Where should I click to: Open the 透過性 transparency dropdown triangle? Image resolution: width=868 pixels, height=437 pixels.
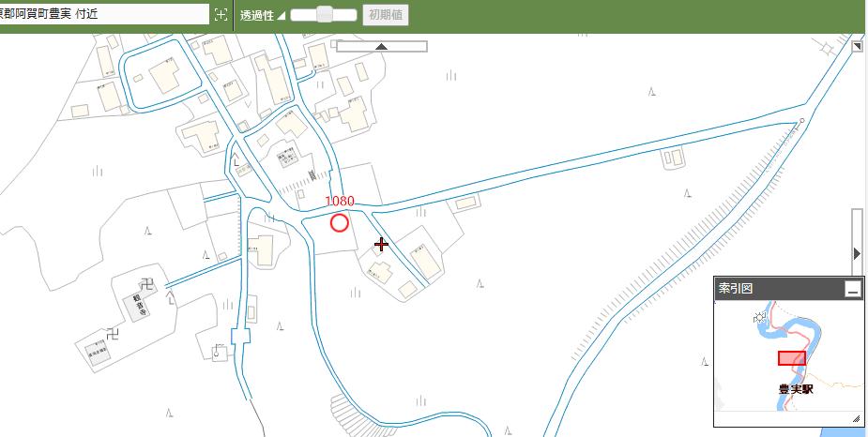point(282,15)
